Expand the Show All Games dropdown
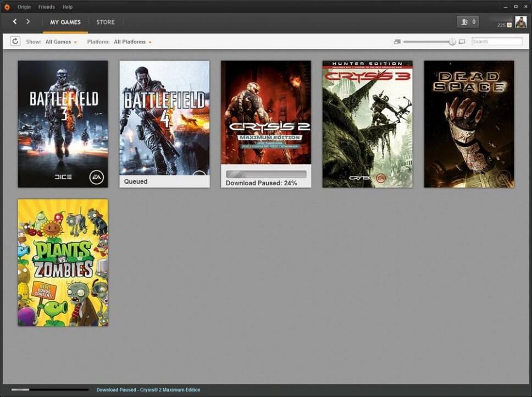The height and width of the screenshot is (397, 532). [x=61, y=42]
